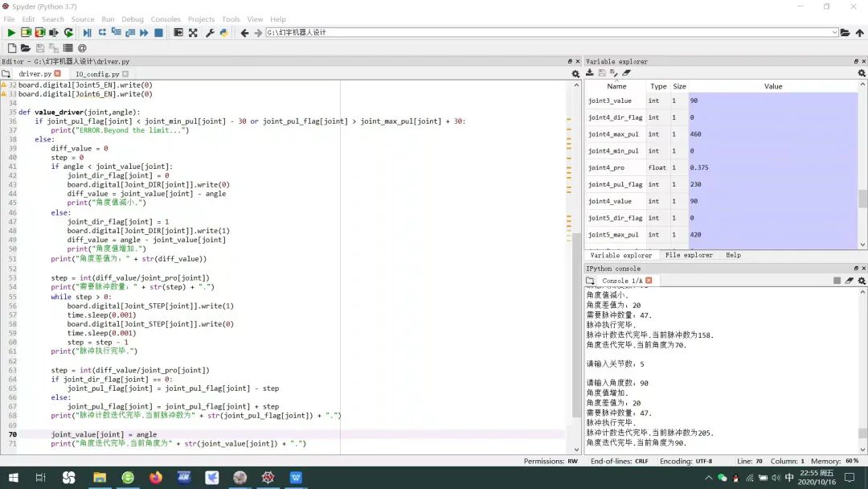The width and height of the screenshot is (868, 489).
Task: Click Continue execution double-arrow icon
Action: (x=144, y=33)
